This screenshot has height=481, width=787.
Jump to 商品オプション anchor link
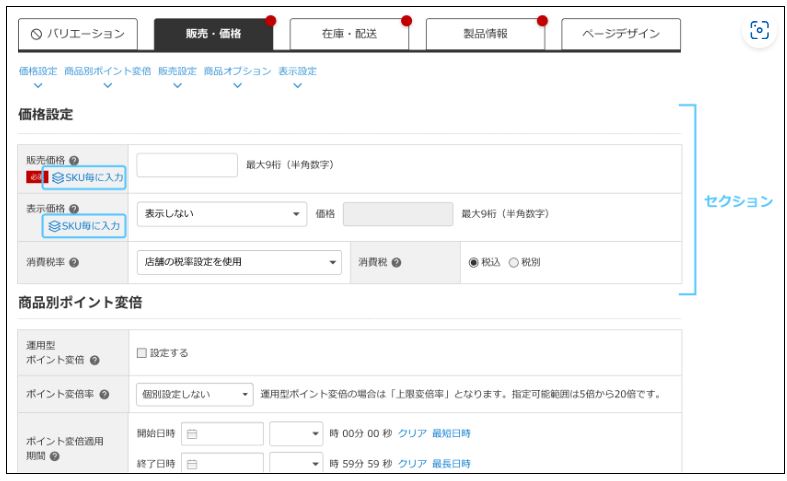tap(237, 72)
